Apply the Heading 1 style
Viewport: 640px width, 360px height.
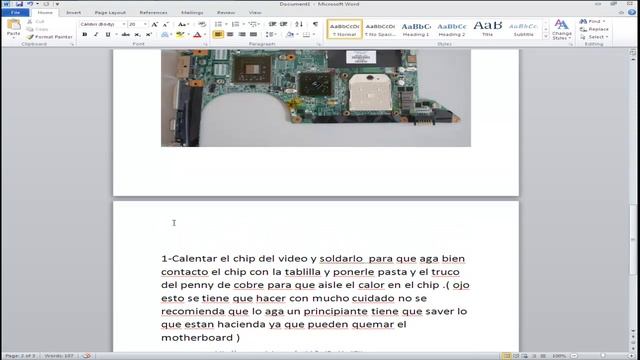pos(416,29)
